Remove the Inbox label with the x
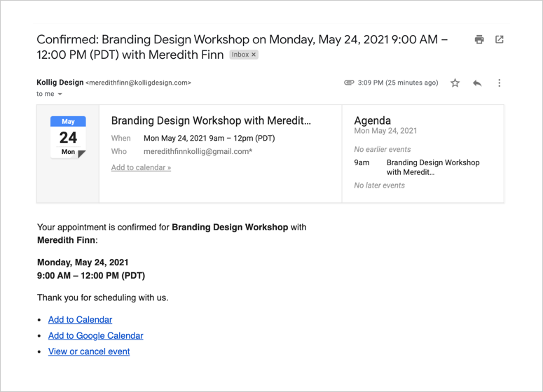543x392 pixels. [254, 55]
